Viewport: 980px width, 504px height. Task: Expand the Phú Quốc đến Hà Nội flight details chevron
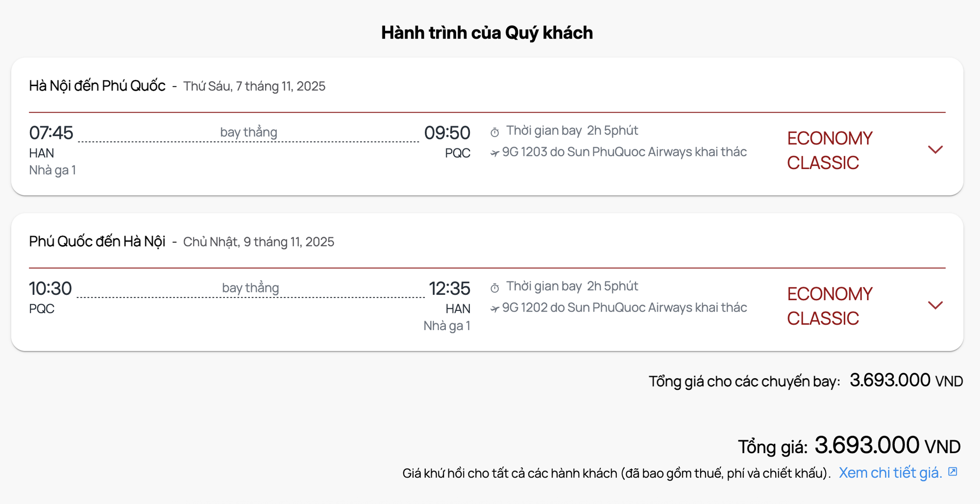935,306
